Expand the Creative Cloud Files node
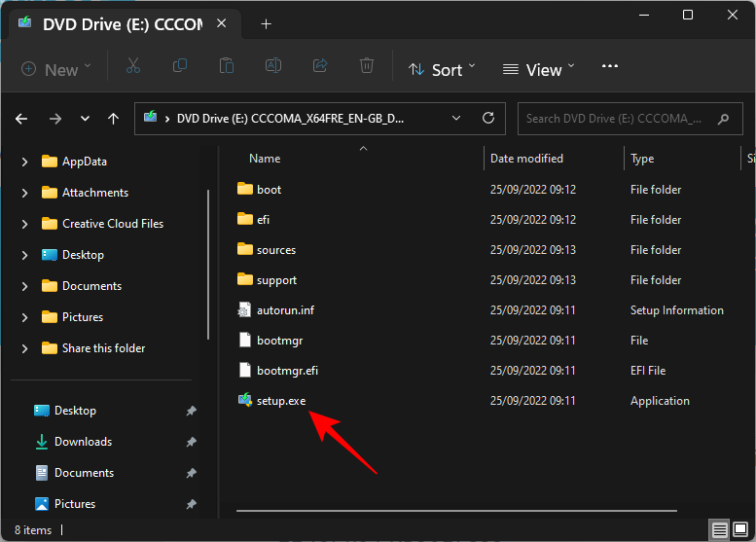This screenshot has width=756, height=542. pyautogui.click(x=24, y=224)
